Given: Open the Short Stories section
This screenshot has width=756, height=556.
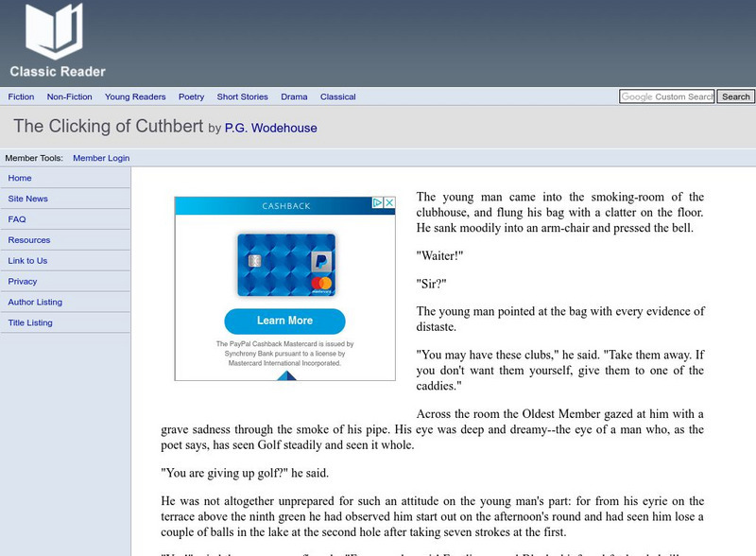Looking at the screenshot, I should 243,96.
